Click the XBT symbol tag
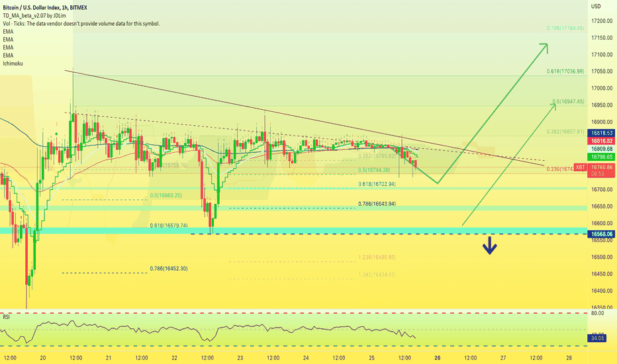This screenshot has width=617, height=364. click(x=581, y=167)
